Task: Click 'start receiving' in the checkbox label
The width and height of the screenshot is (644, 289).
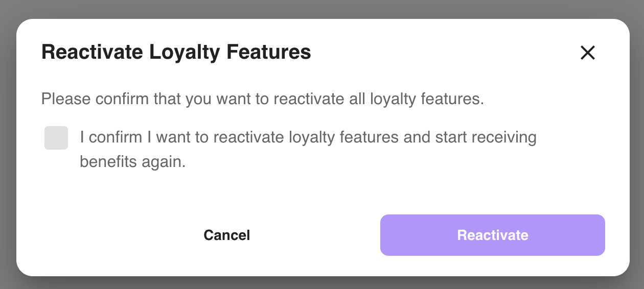Action: (x=486, y=138)
